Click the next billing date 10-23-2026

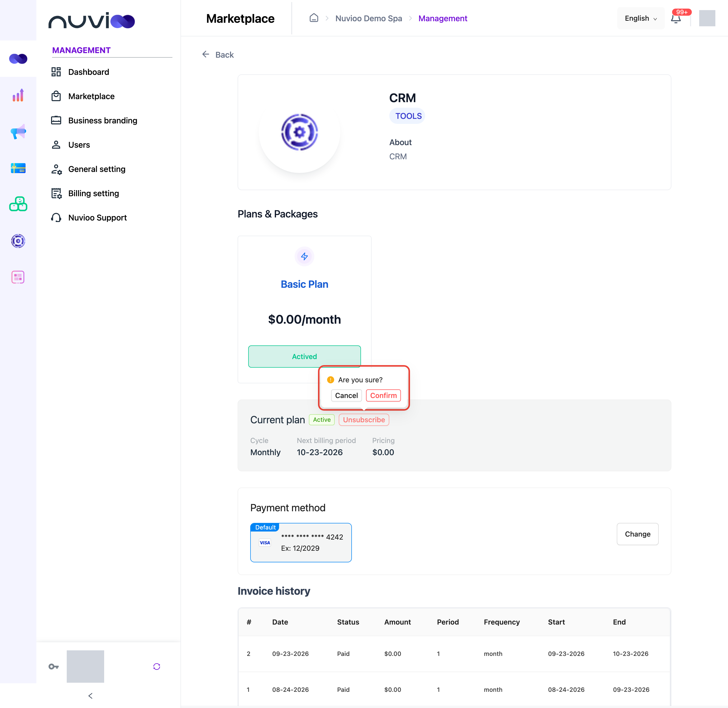tap(319, 452)
